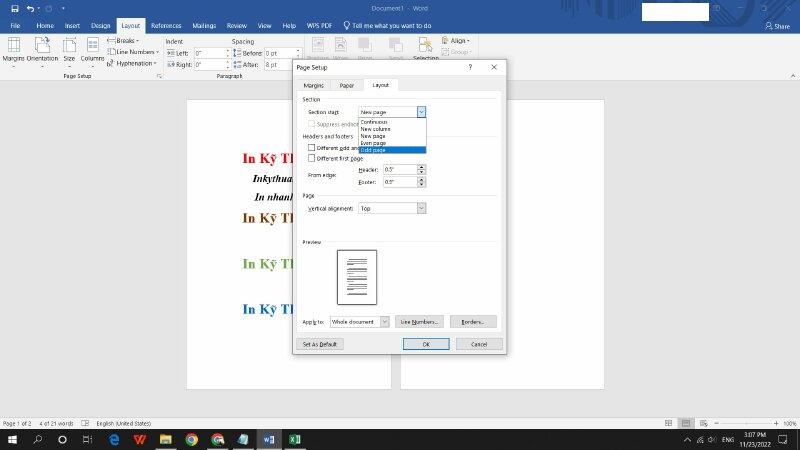800x450 pixels.
Task: Select Continuous from Section start list
Action: coord(374,122)
